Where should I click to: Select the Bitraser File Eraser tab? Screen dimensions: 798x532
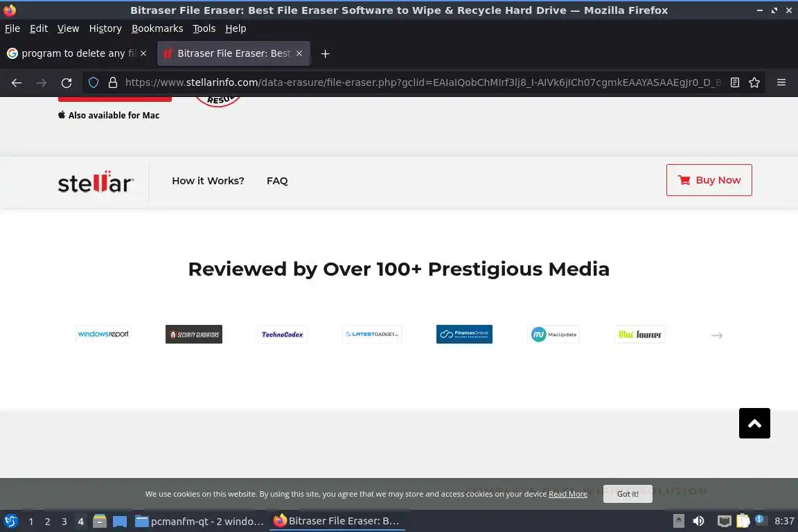[233, 53]
